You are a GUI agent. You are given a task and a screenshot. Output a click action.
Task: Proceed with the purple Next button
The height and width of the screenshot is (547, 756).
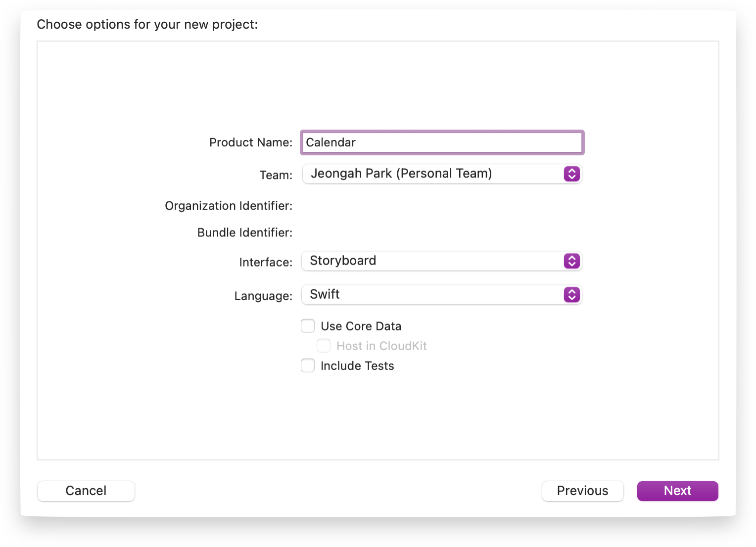click(677, 491)
